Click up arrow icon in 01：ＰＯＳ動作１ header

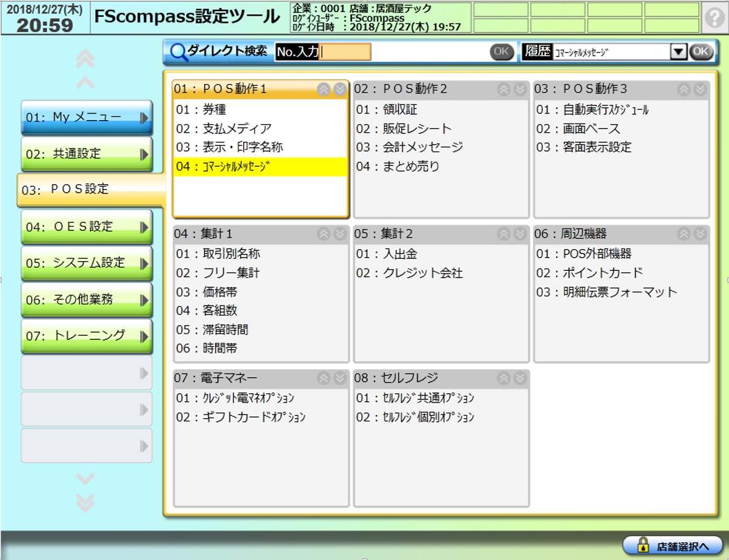324,89
